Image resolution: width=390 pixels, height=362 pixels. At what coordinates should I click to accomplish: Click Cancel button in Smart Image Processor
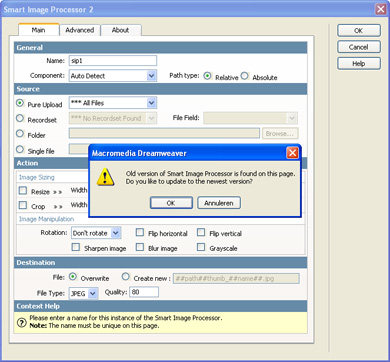click(359, 47)
